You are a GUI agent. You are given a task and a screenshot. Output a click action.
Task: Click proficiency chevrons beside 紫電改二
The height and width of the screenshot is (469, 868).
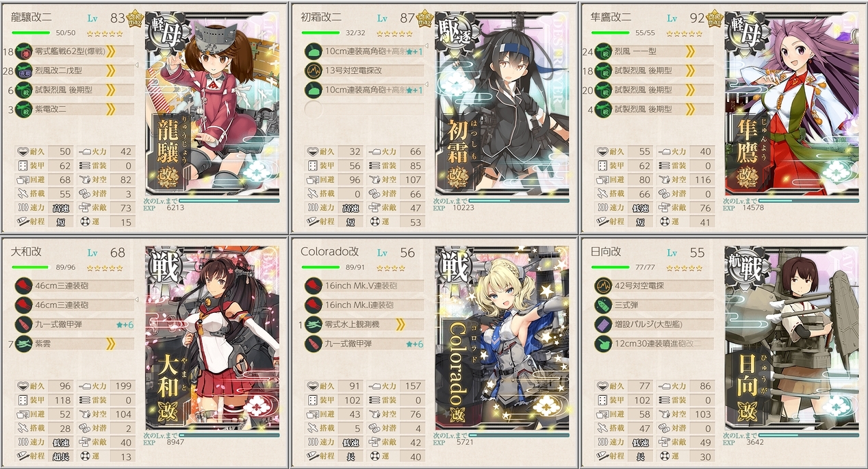click(110, 108)
